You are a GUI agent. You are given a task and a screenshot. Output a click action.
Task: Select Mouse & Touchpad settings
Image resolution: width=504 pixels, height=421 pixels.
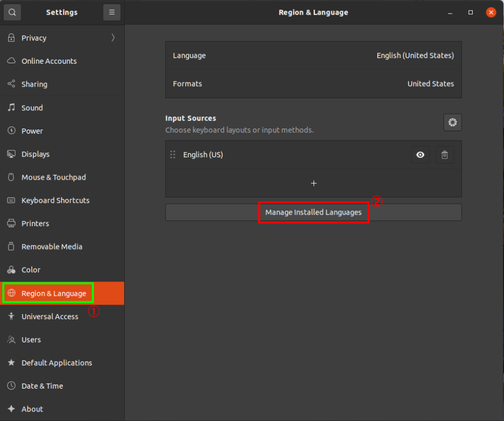pos(62,177)
